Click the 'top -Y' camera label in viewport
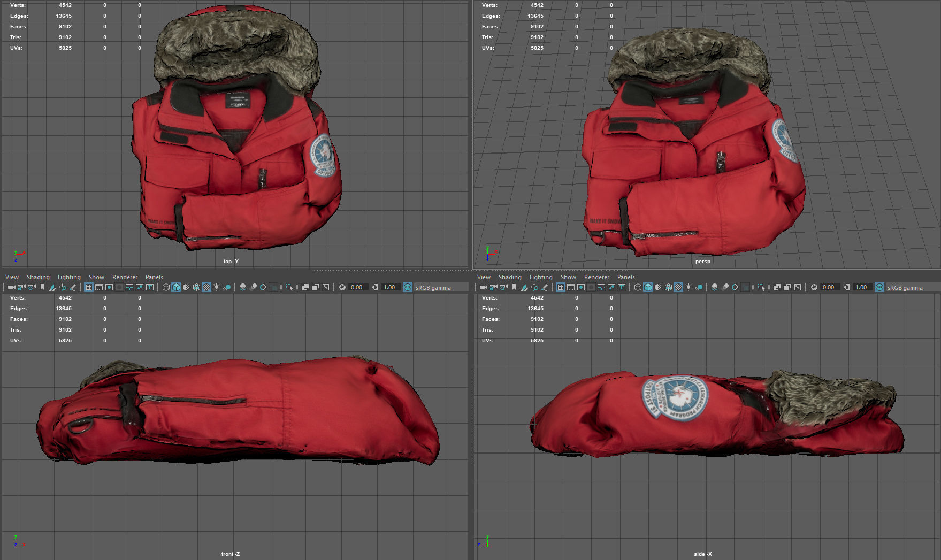Viewport: 941px width, 560px height. pos(231,262)
